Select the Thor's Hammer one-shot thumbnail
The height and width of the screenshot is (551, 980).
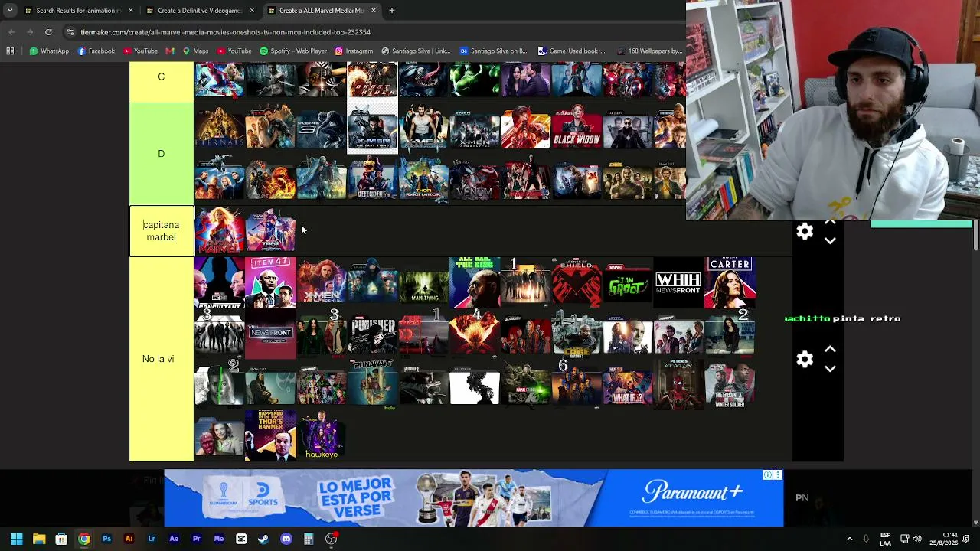[x=270, y=435]
